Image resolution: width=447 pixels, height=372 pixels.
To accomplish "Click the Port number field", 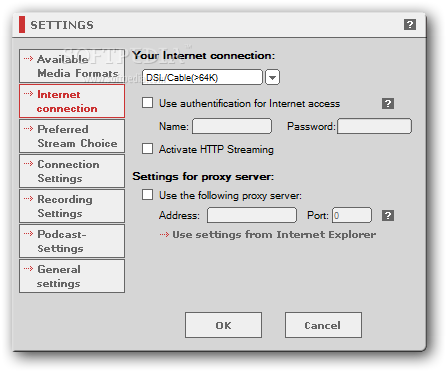I will coord(352,215).
